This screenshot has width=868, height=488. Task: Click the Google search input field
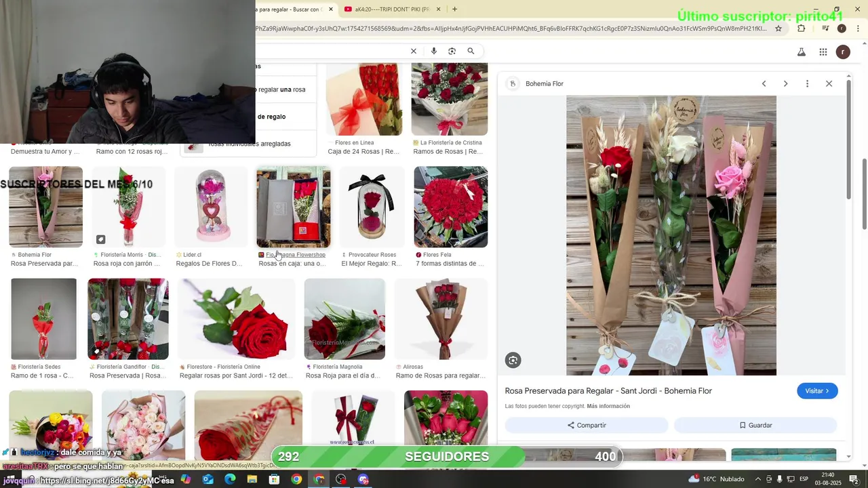(331, 52)
